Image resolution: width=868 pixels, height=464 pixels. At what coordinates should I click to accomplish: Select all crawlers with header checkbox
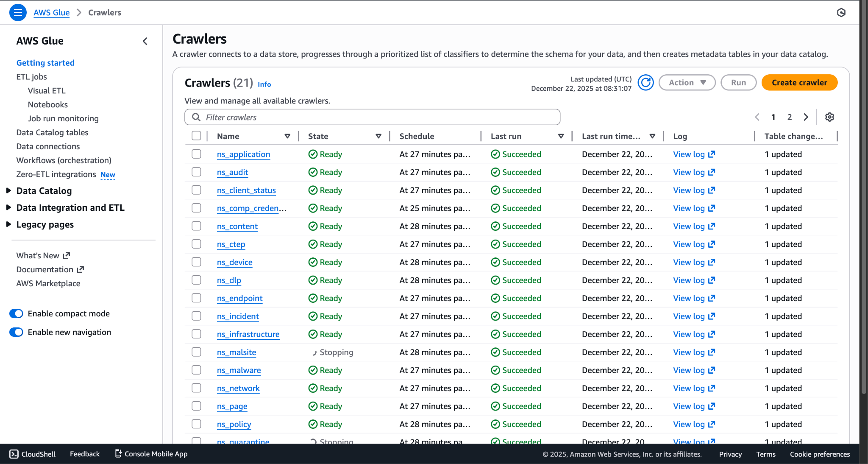(196, 136)
